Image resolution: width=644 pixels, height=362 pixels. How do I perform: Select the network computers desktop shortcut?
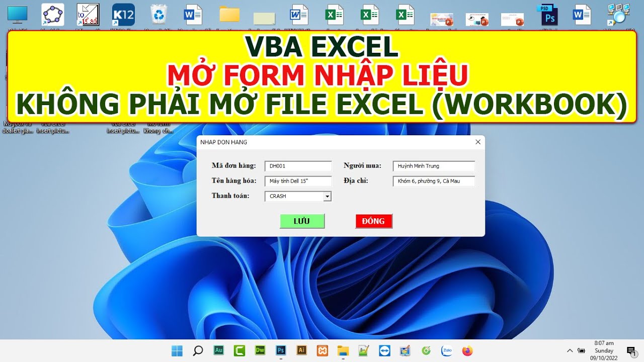click(x=618, y=15)
